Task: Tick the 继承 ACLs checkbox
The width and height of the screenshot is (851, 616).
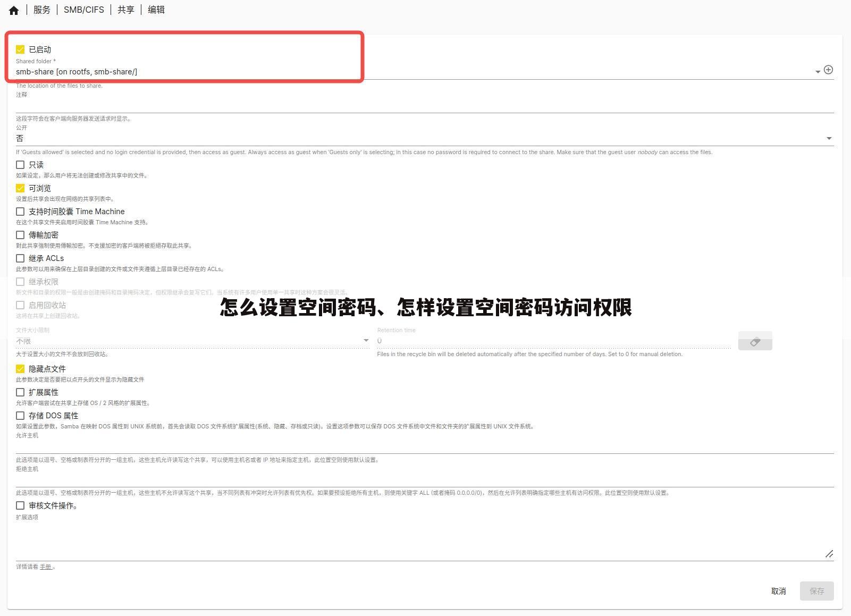Action: point(20,258)
